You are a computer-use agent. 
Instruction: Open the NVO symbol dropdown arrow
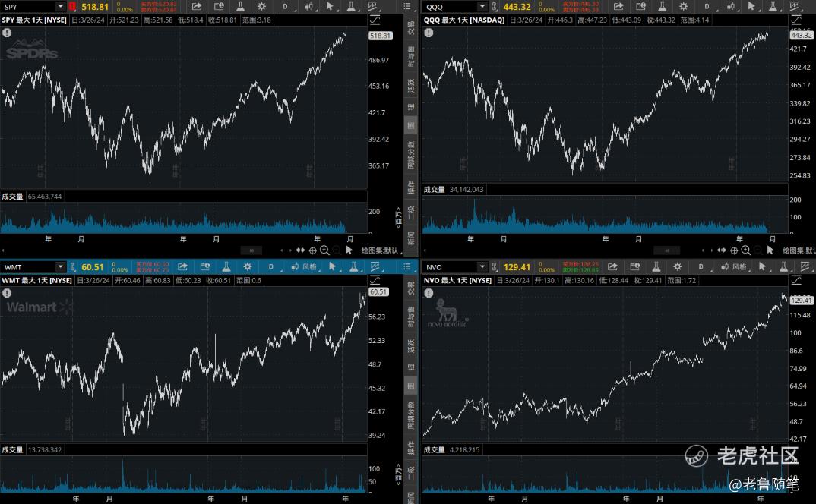pyautogui.click(x=482, y=267)
